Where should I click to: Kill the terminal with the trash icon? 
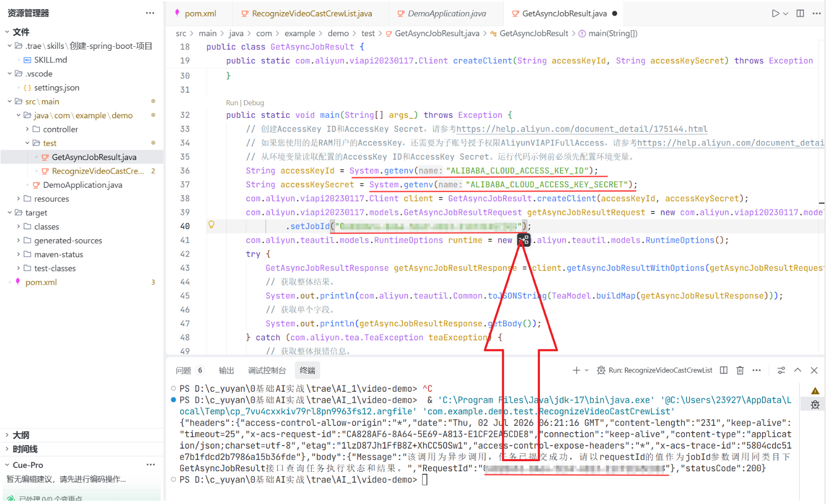click(740, 370)
